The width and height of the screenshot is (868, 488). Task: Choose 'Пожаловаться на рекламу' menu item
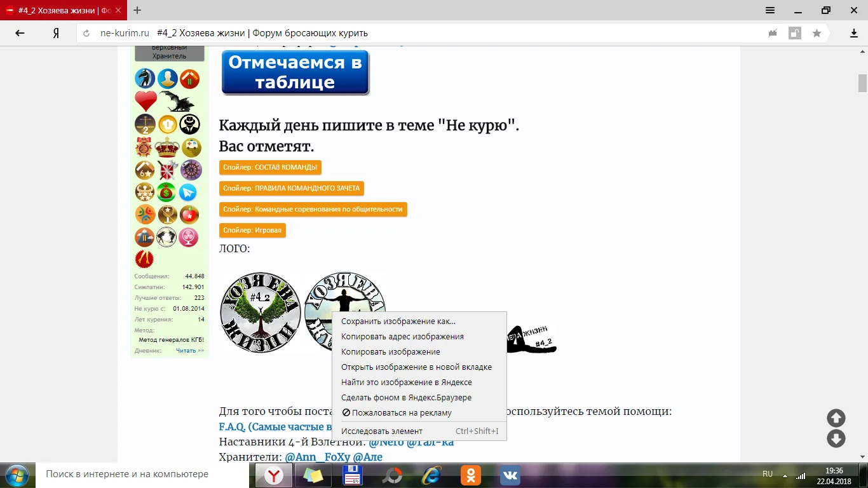pos(419,413)
